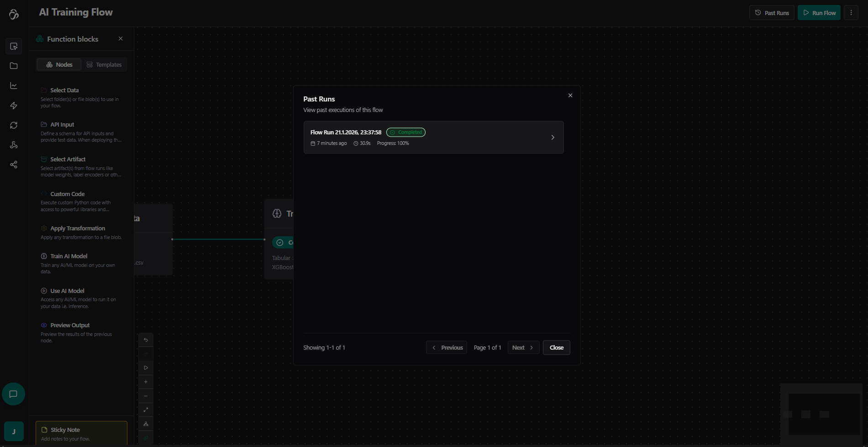Viewport: 868px width, 447px height.
Task: Zoom in with the plus canvas control
Action: [x=146, y=382]
